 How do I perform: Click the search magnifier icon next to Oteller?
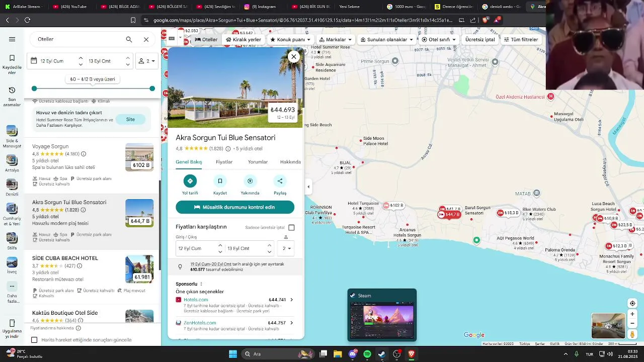coord(129,39)
